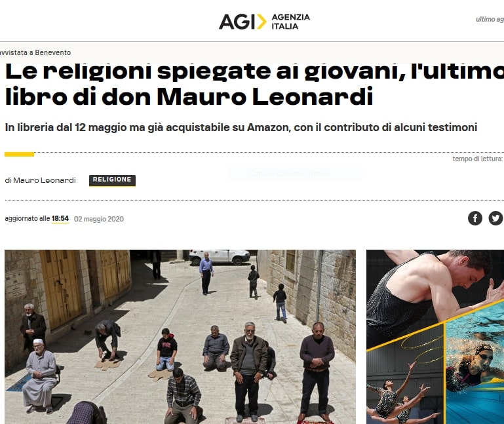Click the AGI Agenzia Italia logo
Image resolution: width=504 pixels, height=424 pixels.
tap(264, 22)
